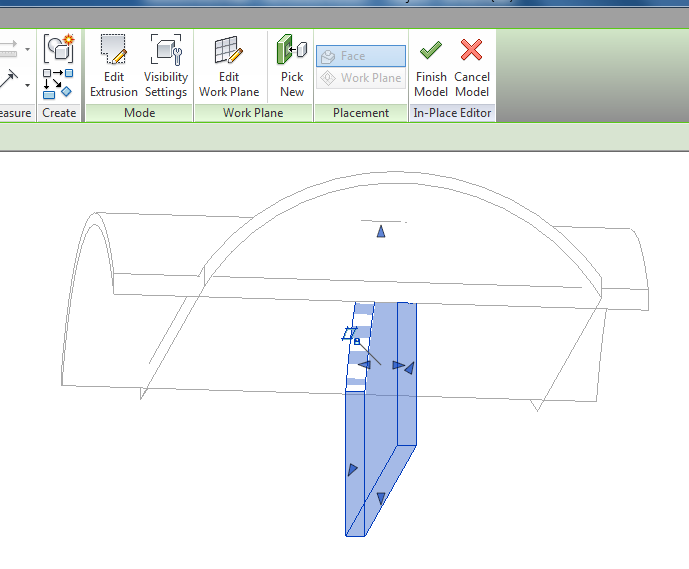Select the blue highlighted extrusion's lower front face
689x569 pixels.
click(x=356, y=460)
